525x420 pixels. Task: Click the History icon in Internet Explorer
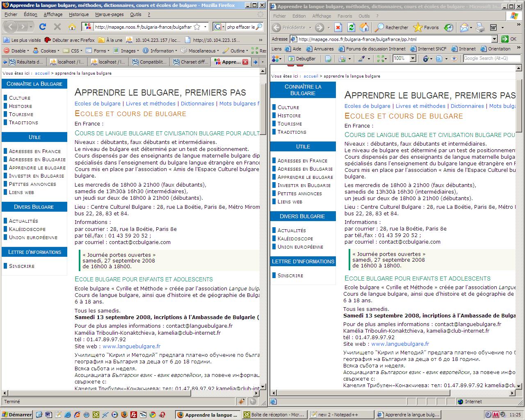coord(449,27)
